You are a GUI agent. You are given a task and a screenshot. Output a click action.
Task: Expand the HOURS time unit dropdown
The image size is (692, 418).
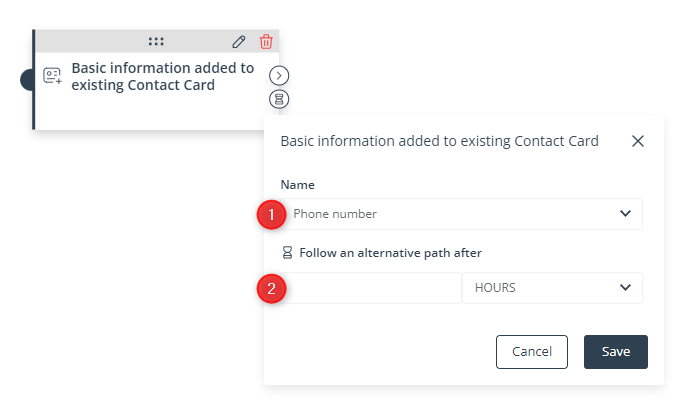tap(552, 288)
